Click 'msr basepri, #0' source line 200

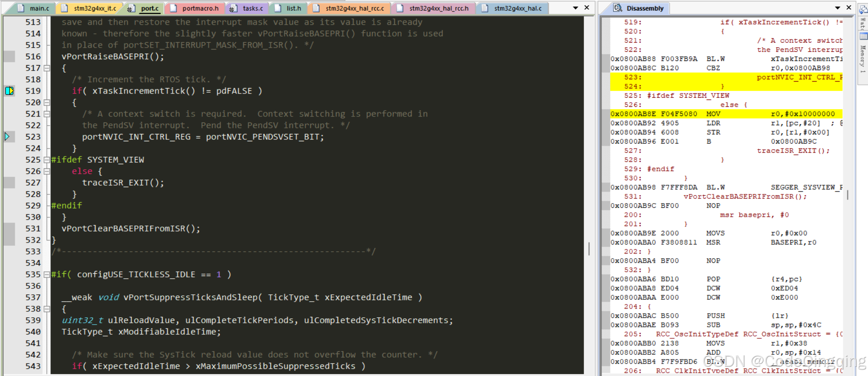tap(754, 215)
